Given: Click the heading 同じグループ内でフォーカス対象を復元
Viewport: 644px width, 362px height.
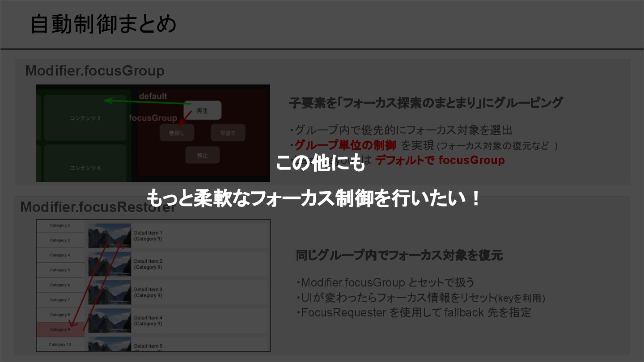Looking at the screenshot, I should (x=399, y=255).
